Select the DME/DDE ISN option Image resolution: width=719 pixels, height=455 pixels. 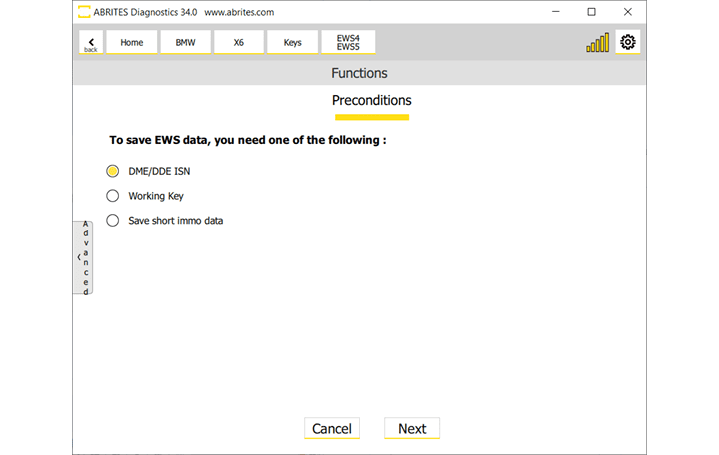[x=113, y=171]
